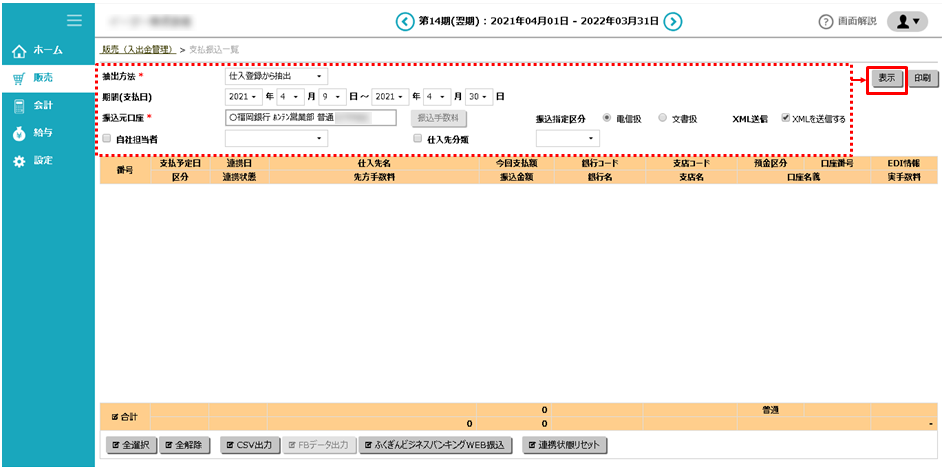This screenshot has width=945, height=467.
Task: Click the hamburger menu icon in sidebar
Action: [74, 20]
